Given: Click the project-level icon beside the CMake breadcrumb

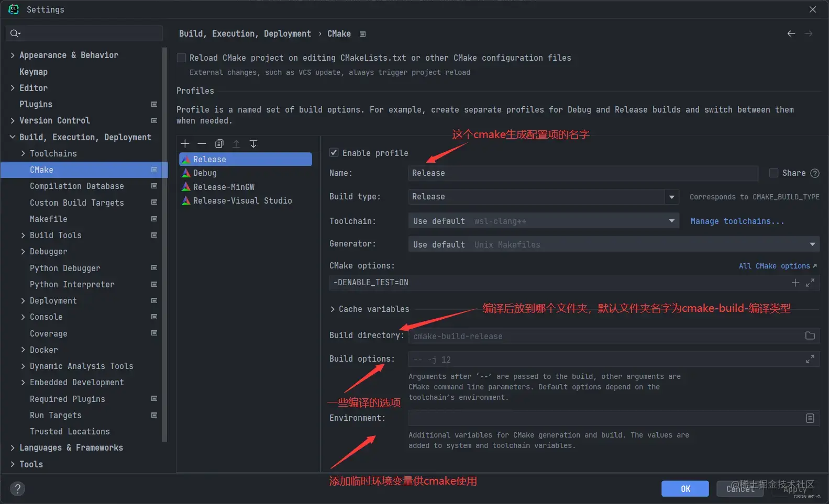Looking at the screenshot, I should 362,34.
